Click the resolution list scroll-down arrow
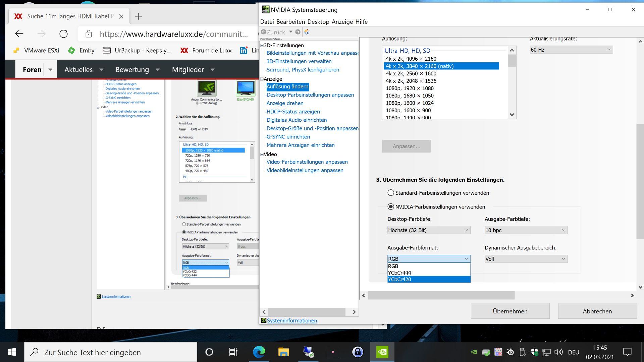 pos(512,115)
